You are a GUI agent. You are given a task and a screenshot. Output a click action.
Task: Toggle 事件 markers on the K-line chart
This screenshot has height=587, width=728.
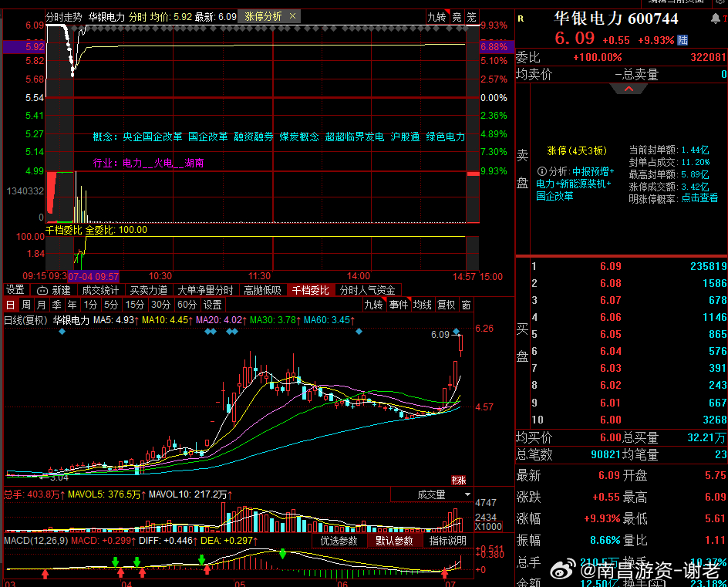[398, 305]
